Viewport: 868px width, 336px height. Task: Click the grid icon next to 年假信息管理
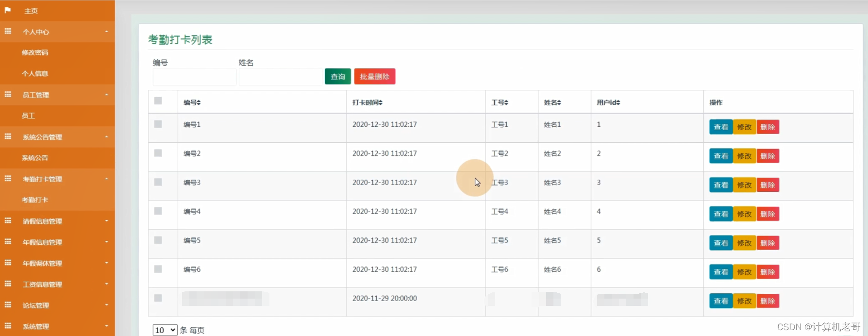tap(8, 241)
